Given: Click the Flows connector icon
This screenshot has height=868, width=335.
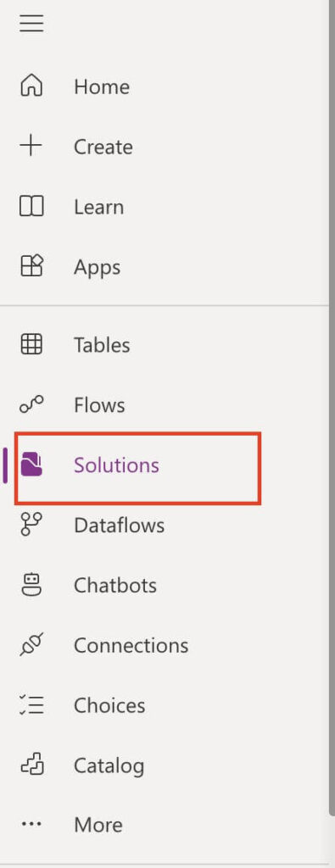Looking at the screenshot, I should coord(31,404).
